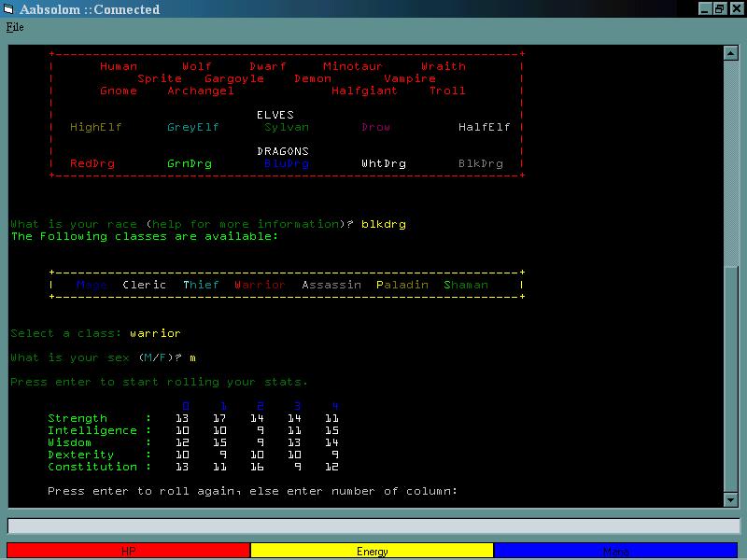Click the blue Mana status bar
This screenshot has width=747, height=560.
tap(616, 551)
